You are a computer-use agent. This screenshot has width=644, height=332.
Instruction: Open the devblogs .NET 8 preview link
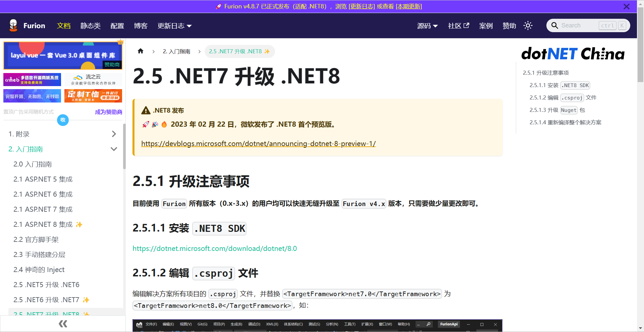258,143
